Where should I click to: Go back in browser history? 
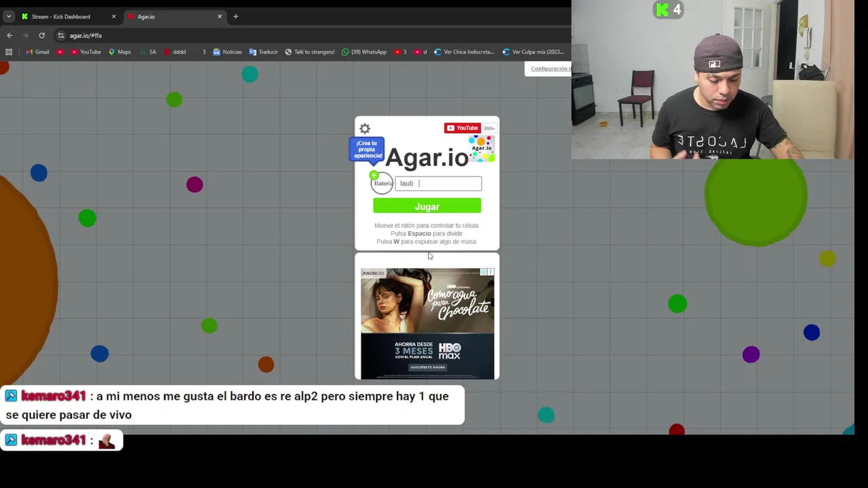9,35
